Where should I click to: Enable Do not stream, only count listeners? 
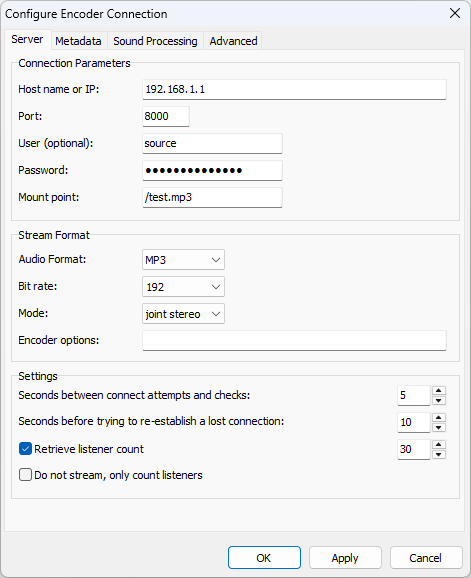pyautogui.click(x=25, y=474)
